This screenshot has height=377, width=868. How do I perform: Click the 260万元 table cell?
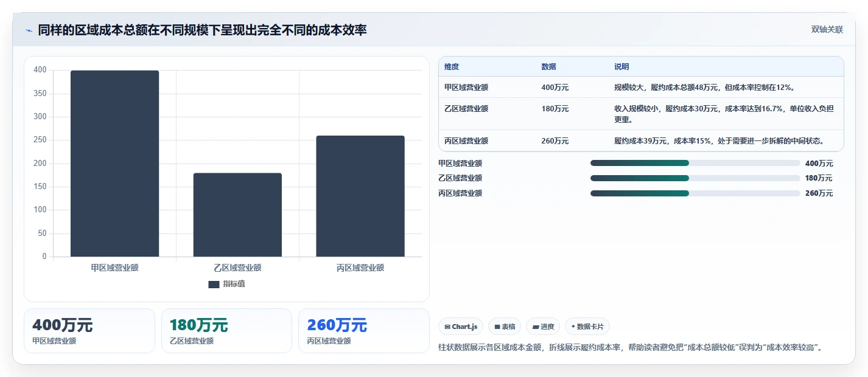(x=555, y=141)
